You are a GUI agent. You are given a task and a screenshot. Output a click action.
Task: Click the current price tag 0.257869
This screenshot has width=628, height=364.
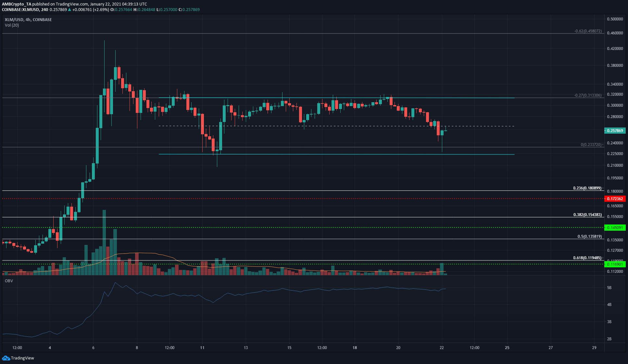[615, 131]
